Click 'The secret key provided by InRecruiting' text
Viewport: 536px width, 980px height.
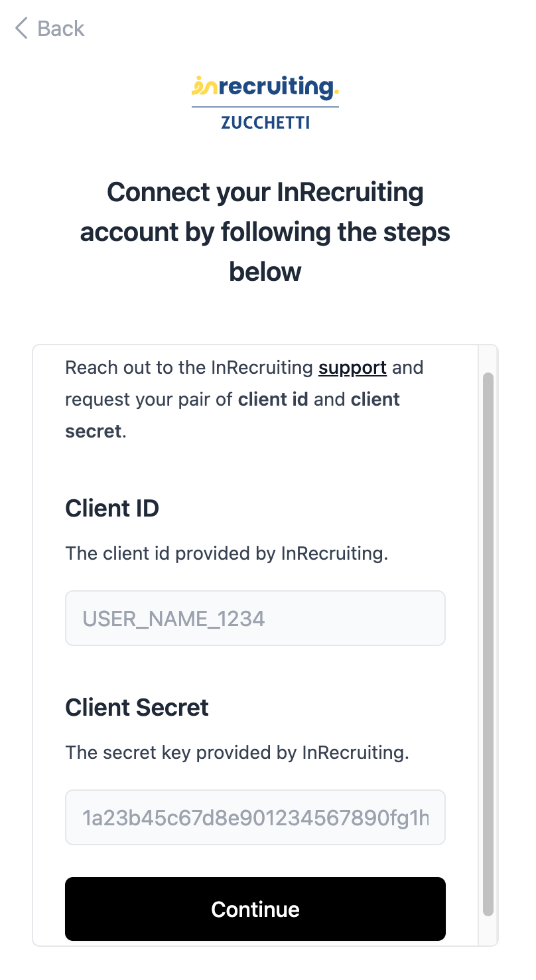(237, 753)
